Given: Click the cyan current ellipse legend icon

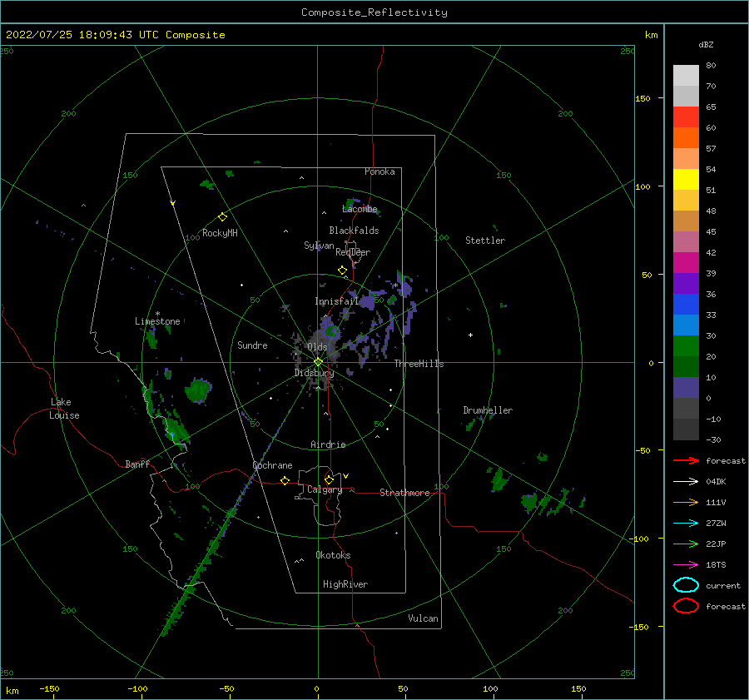Looking at the screenshot, I should click(x=686, y=585).
